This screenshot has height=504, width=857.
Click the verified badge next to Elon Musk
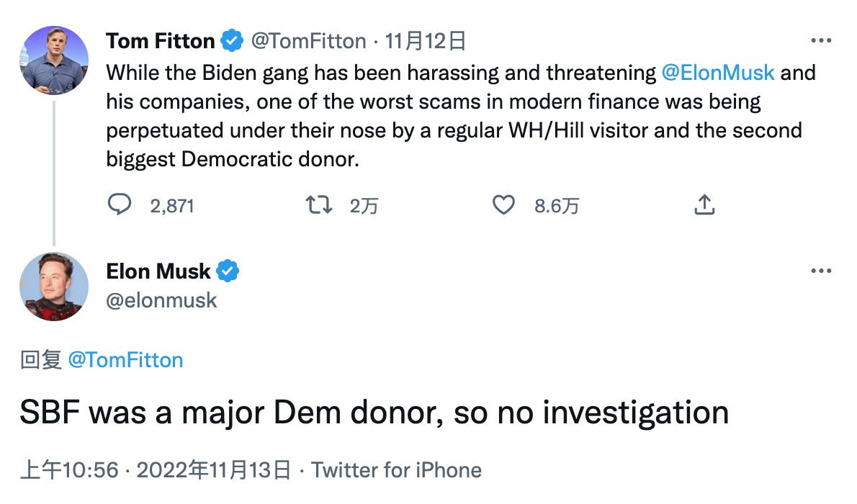click(x=228, y=271)
